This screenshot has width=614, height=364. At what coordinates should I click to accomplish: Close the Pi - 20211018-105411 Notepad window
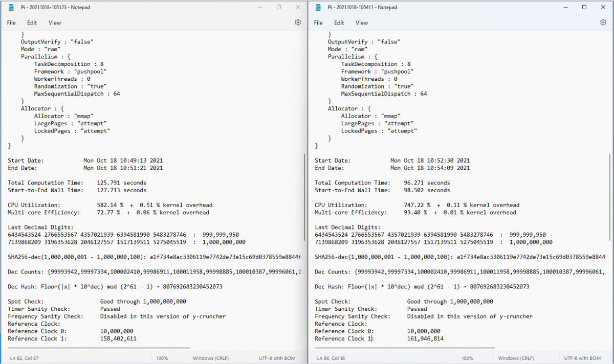604,7
